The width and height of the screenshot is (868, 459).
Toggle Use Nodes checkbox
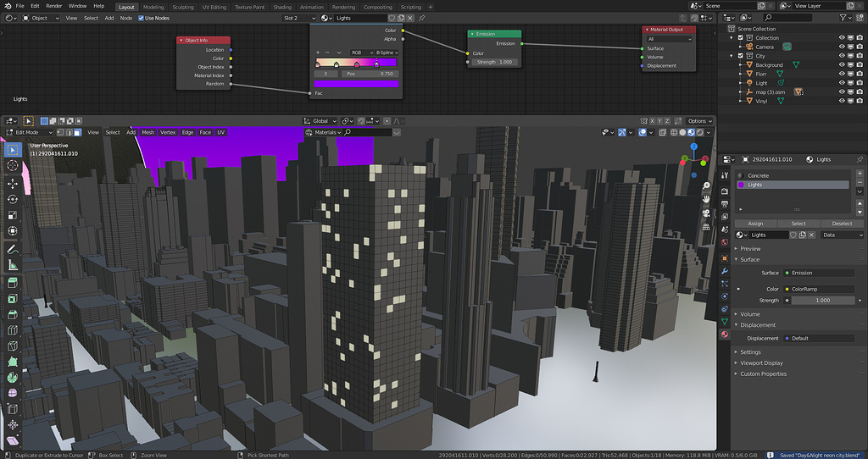[141, 18]
